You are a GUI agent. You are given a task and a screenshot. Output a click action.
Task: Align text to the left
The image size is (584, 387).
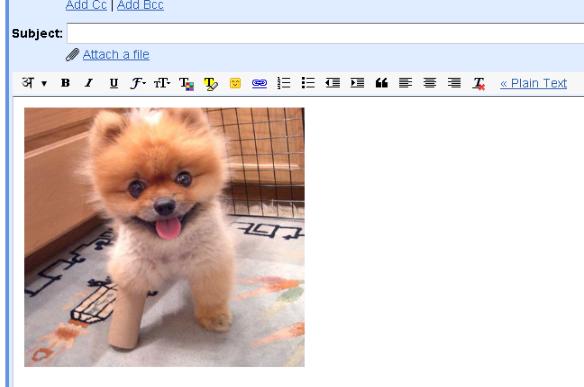pyautogui.click(x=405, y=83)
